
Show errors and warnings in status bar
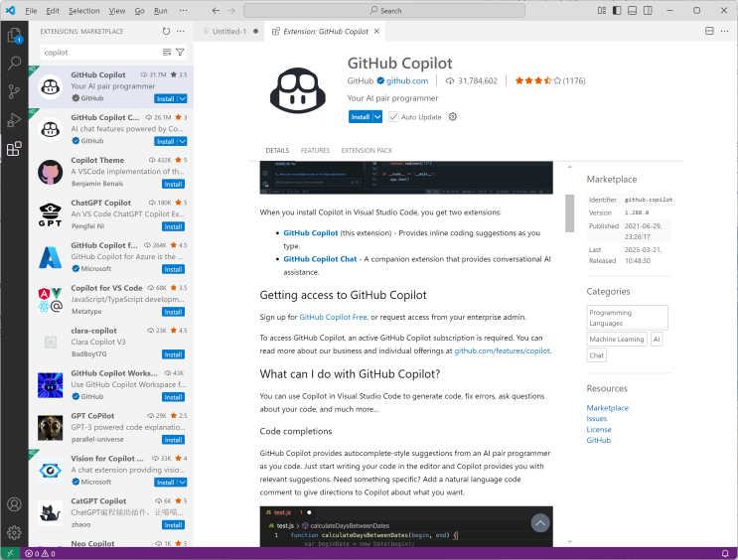point(40,553)
